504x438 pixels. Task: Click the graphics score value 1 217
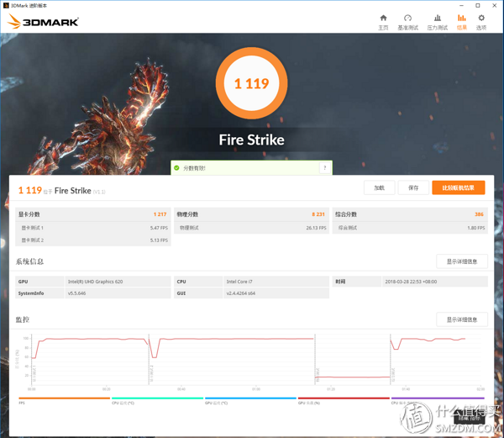click(160, 214)
